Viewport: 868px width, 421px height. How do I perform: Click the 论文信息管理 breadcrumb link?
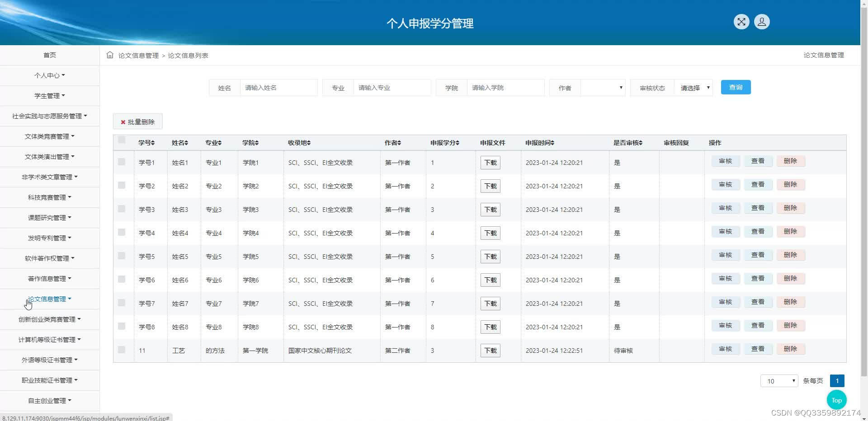tap(138, 56)
